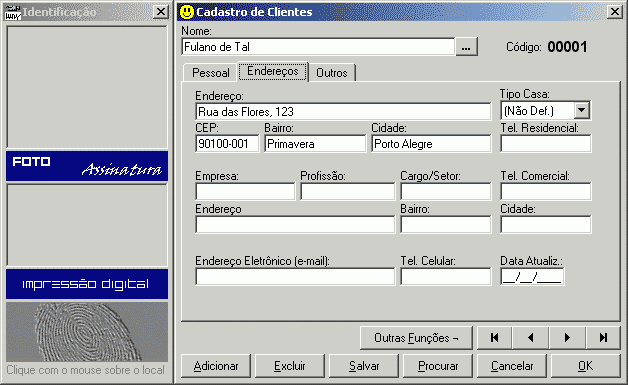Click the Bairro field containing Primavera

tap(315, 143)
